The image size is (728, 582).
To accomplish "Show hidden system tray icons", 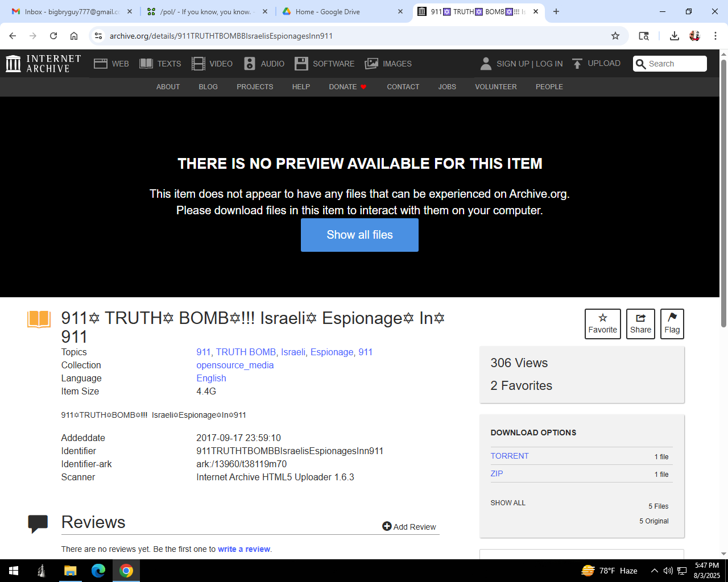I will (x=655, y=571).
